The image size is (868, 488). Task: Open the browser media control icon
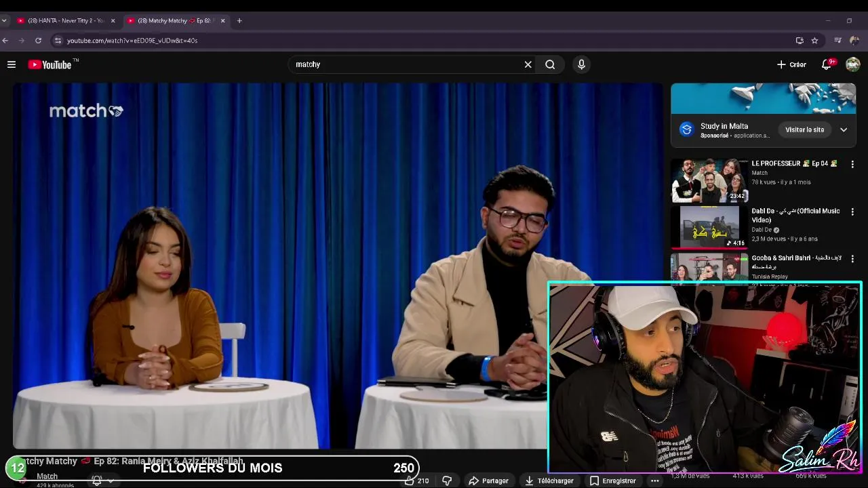coord(838,41)
